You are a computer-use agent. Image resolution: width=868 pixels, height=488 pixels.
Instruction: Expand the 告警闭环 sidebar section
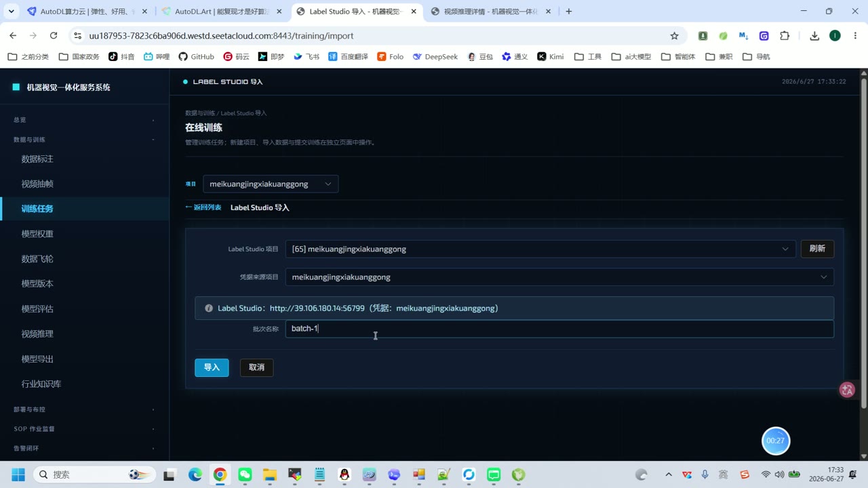(x=85, y=448)
